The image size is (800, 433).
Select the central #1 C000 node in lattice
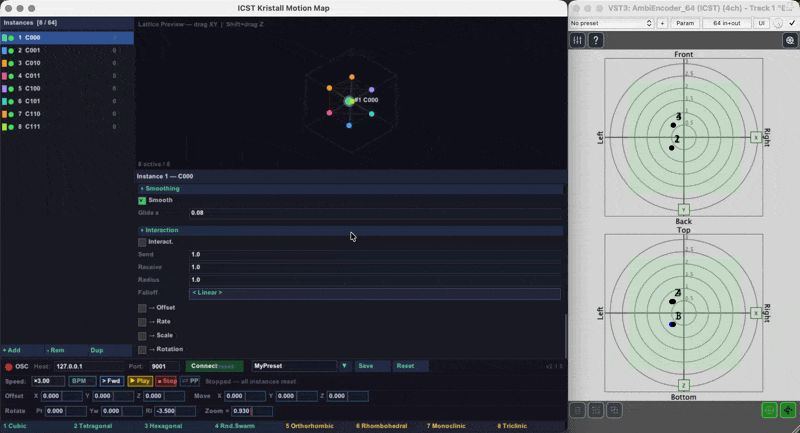click(x=349, y=101)
